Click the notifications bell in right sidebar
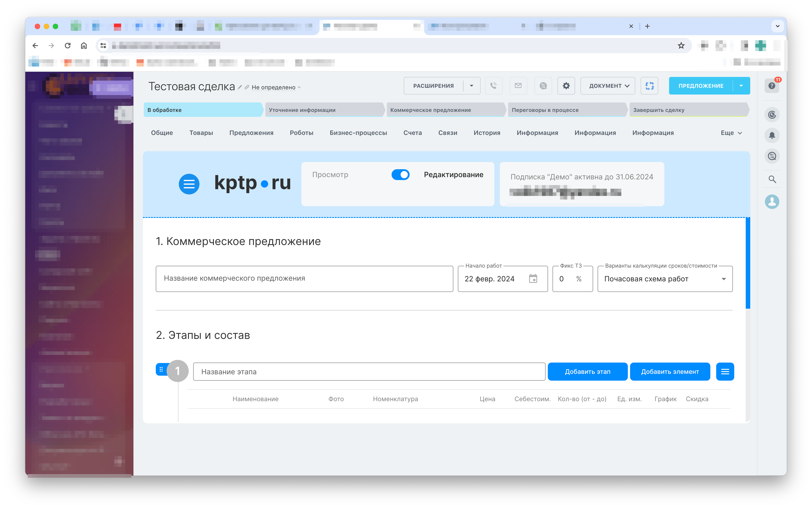The width and height of the screenshot is (812, 509). [x=772, y=135]
